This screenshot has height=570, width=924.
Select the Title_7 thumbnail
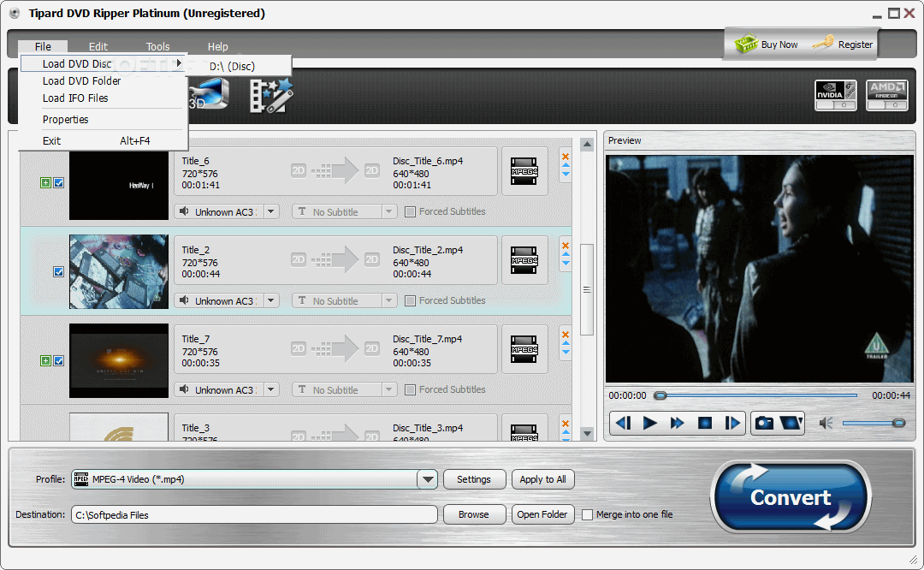(118, 361)
